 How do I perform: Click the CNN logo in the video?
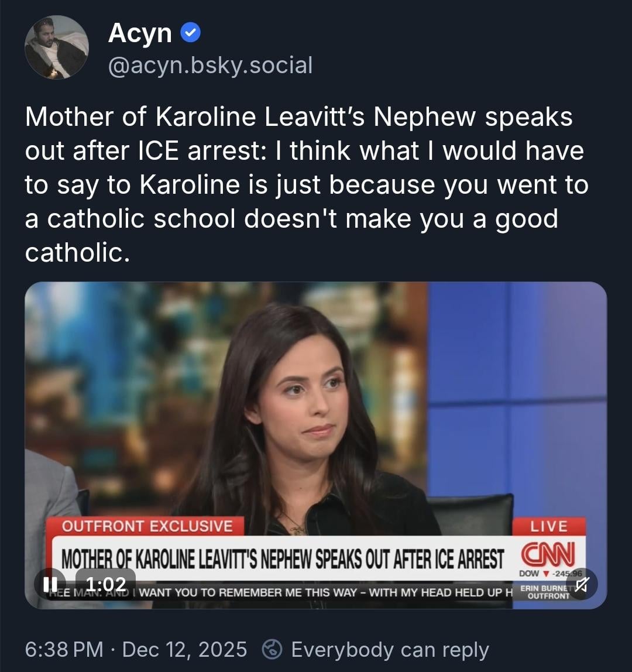pos(548,554)
